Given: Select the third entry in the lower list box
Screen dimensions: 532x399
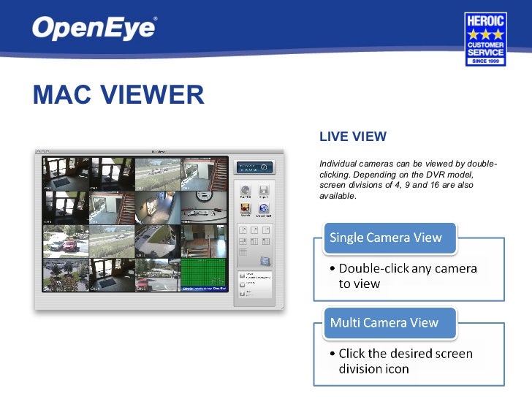Looking at the screenshot, I should pos(254,293).
